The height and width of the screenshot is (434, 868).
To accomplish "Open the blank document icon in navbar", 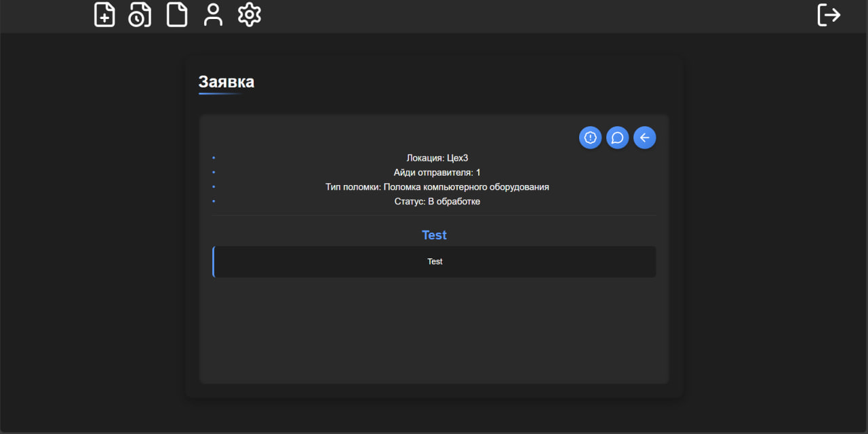I will [x=177, y=15].
